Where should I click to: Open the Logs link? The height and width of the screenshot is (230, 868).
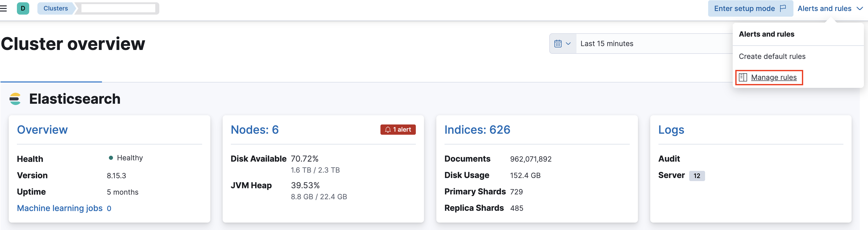[x=671, y=130]
